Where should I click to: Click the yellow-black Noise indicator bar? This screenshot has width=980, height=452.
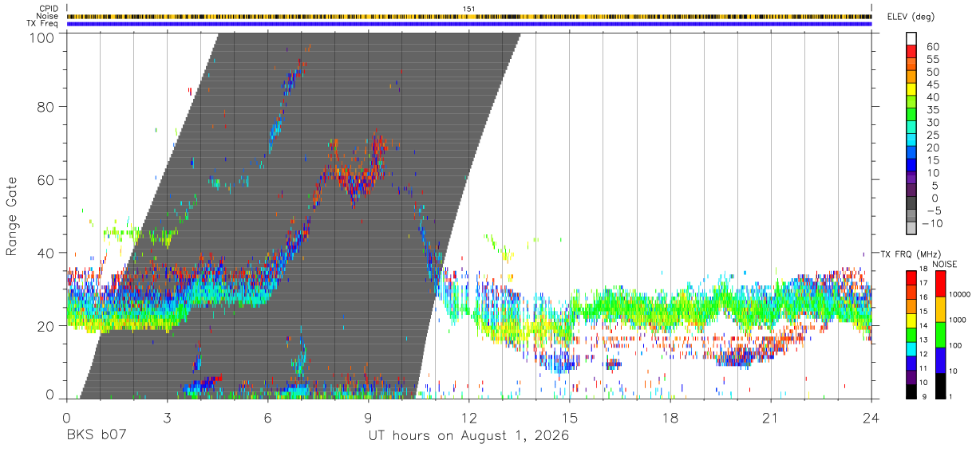coord(469,16)
